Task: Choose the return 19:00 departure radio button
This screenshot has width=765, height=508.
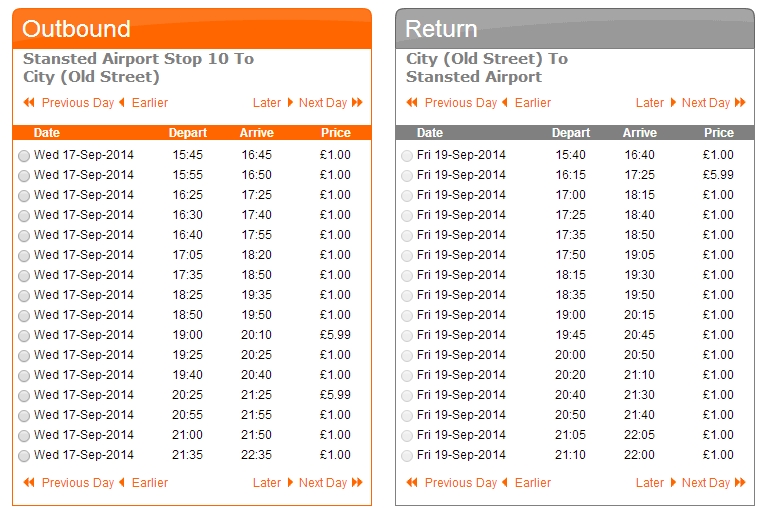Action: point(406,316)
